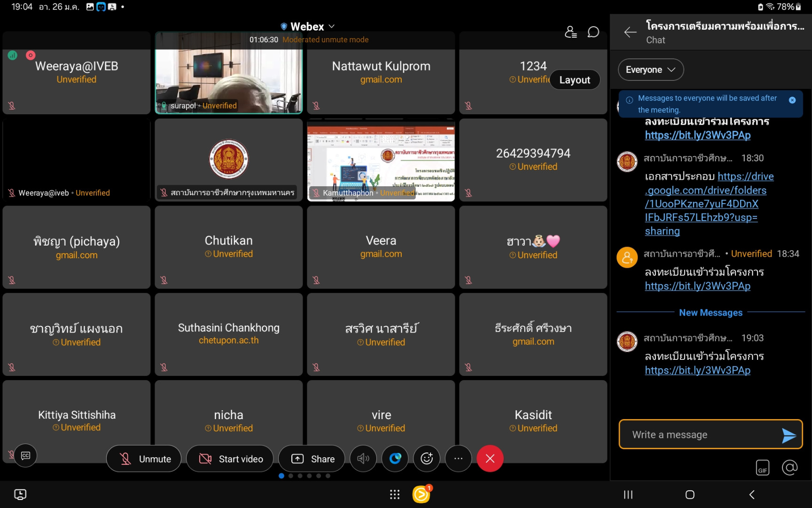Open closed captions button

point(26,455)
